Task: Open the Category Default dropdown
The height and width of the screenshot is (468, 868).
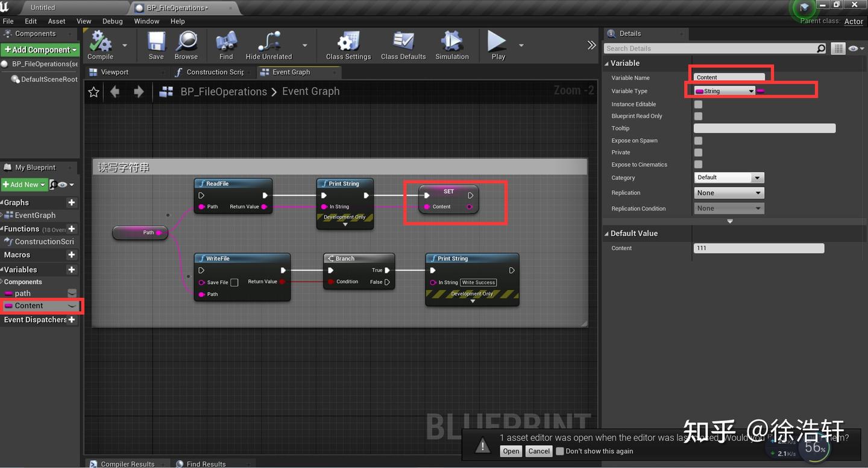Action: tap(729, 177)
